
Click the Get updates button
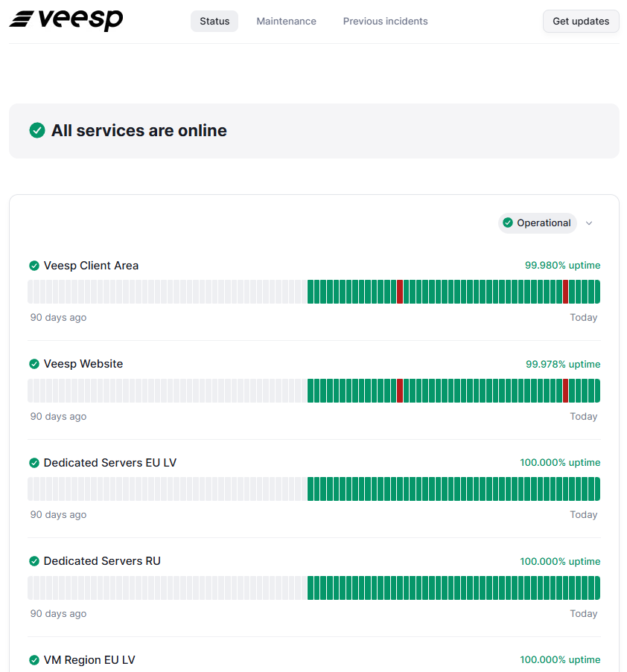(x=581, y=22)
